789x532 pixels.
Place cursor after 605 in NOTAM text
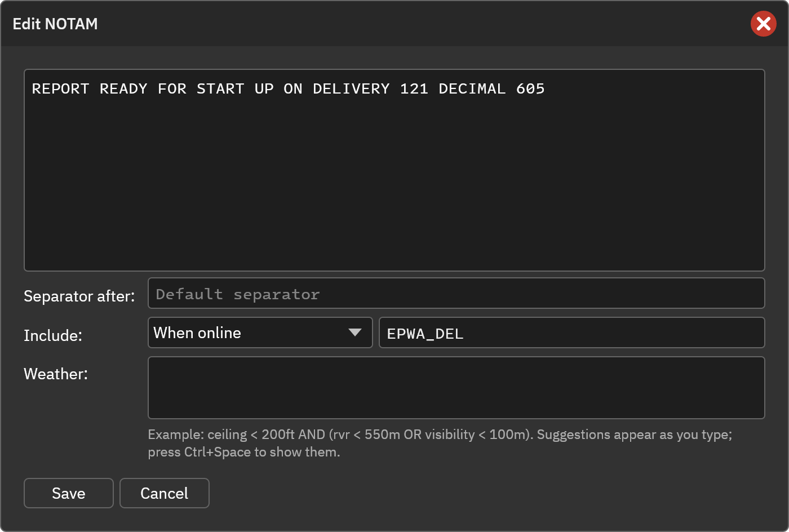(x=546, y=89)
